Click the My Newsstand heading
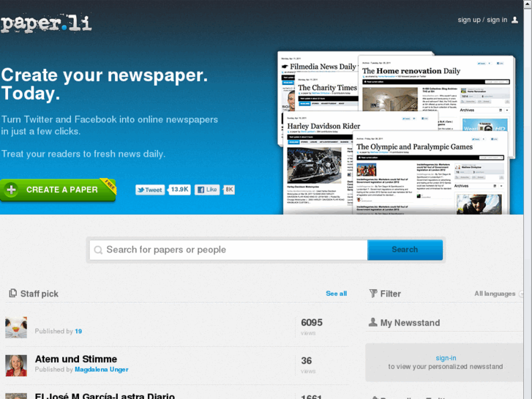The width and height of the screenshot is (532, 399). point(410,323)
